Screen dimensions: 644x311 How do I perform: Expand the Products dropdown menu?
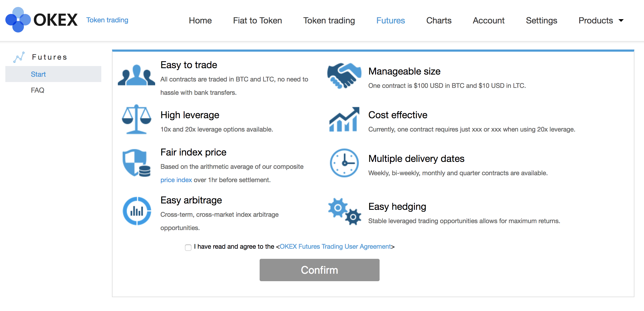coord(601,21)
